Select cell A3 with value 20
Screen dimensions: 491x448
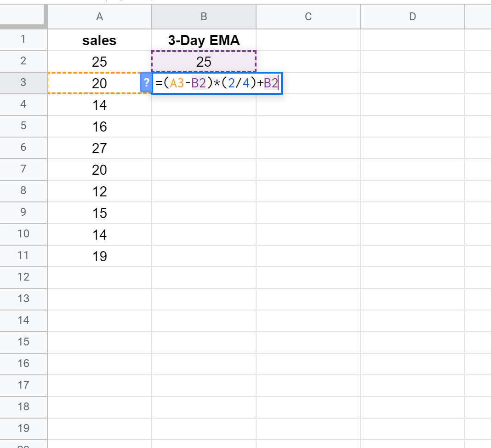point(99,83)
